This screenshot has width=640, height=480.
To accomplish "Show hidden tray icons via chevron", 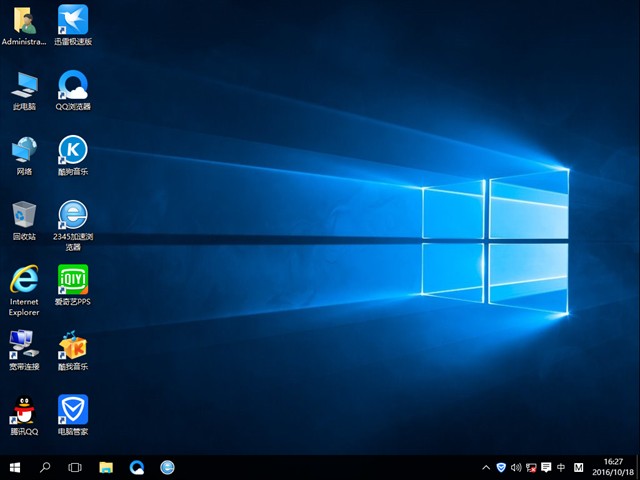I will [x=486, y=467].
